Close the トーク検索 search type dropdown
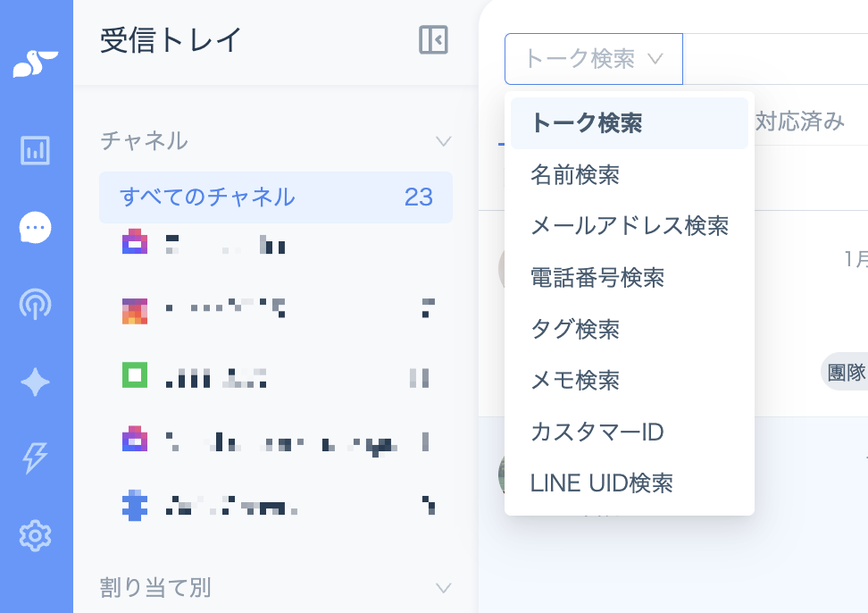This screenshot has height=613, width=868. [594, 59]
